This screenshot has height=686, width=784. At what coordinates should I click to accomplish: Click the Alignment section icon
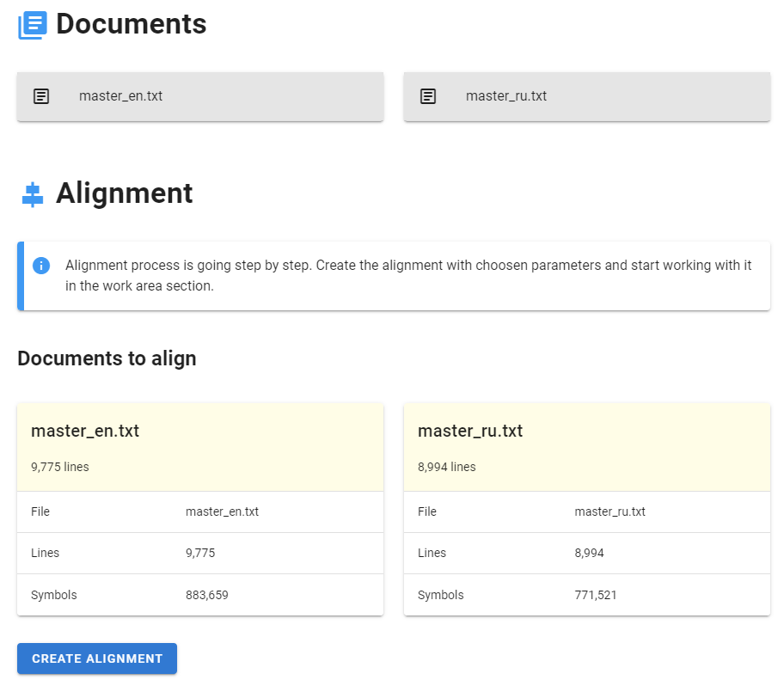click(33, 194)
